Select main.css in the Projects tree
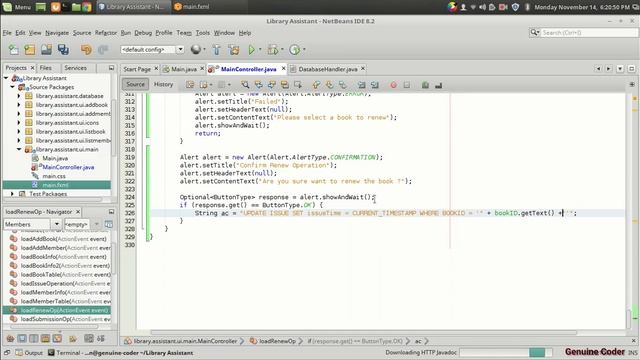Screen dimensions: 640x360 pos(54,176)
